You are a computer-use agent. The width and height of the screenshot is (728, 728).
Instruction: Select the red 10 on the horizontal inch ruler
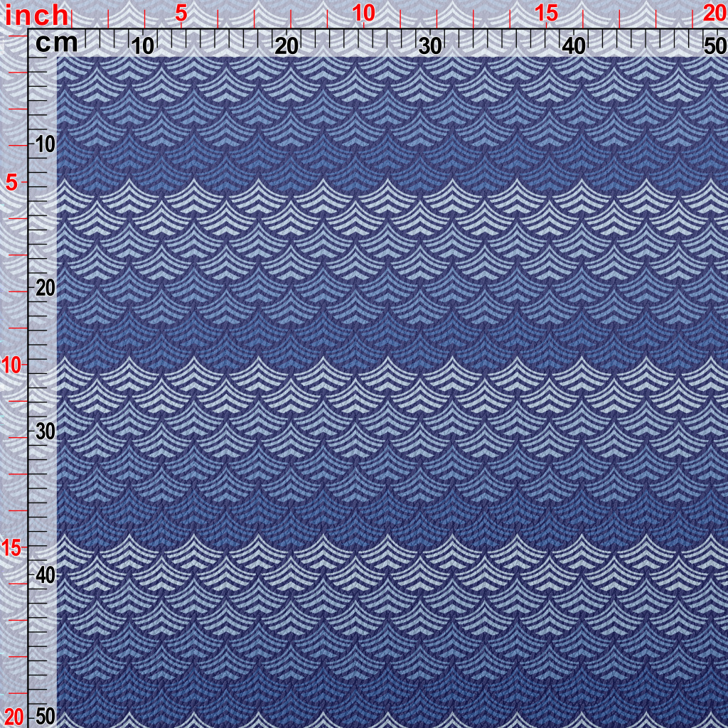click(x=363, y=13)
